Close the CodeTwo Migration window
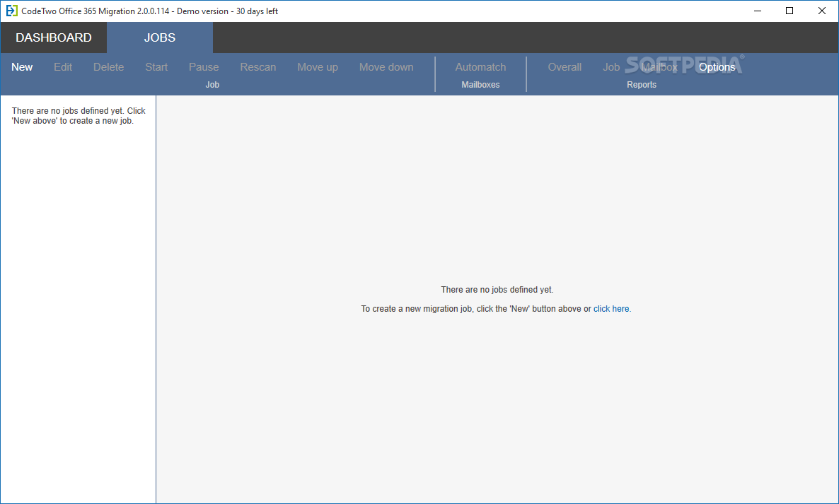The image size is (839, 504). (x=822, y=11)
